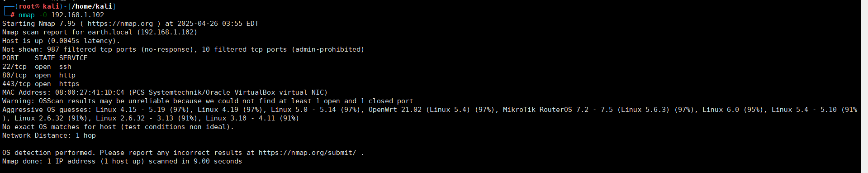This screenshot has height=173, width=868.
Task: Click the nmap command word in prompt
Action: point(27,15)
